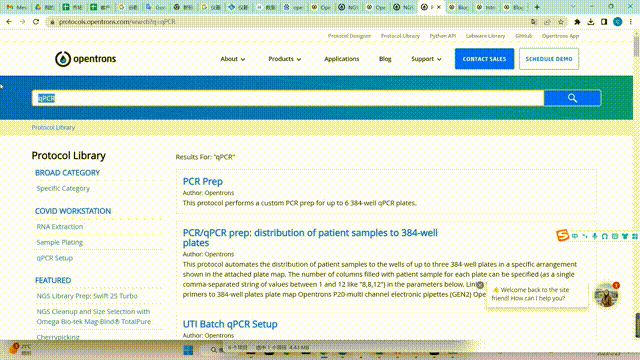
Task: Click the share icon in address bar
Action: [547, 22]
